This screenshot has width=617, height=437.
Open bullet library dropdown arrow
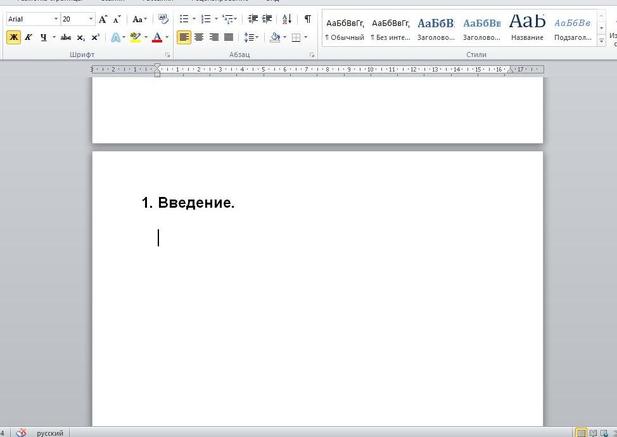click(194, 19)
